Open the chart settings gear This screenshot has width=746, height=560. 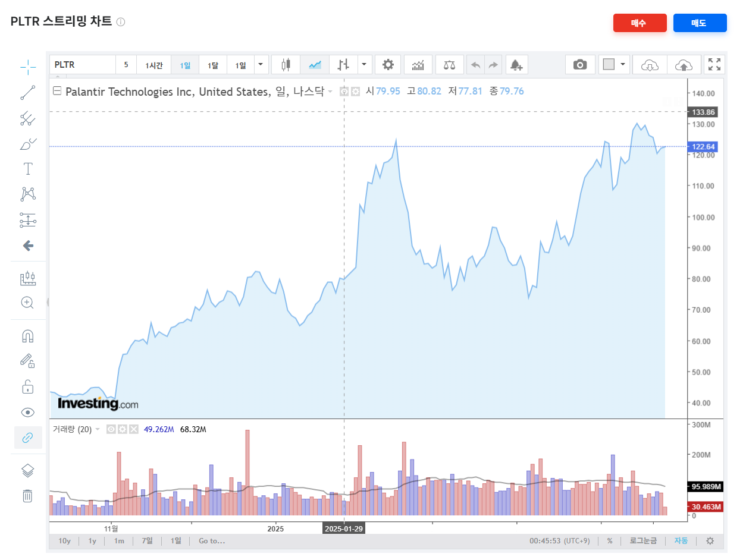388,64
